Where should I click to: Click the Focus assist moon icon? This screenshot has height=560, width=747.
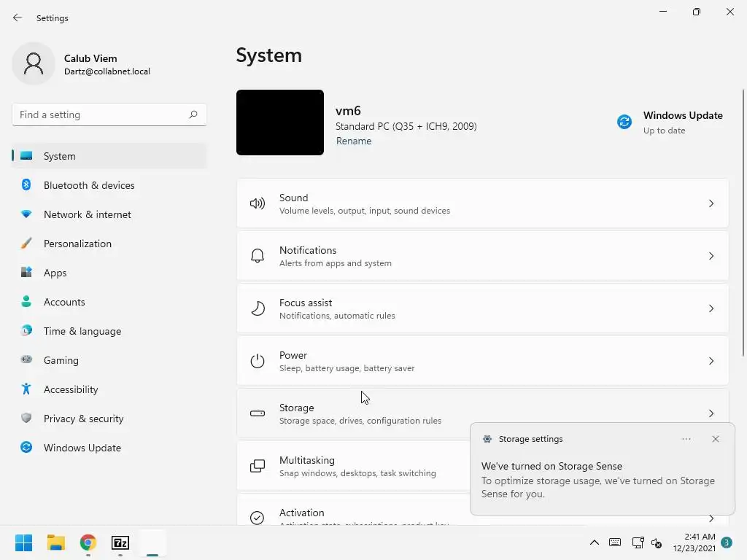click(258, 308)
